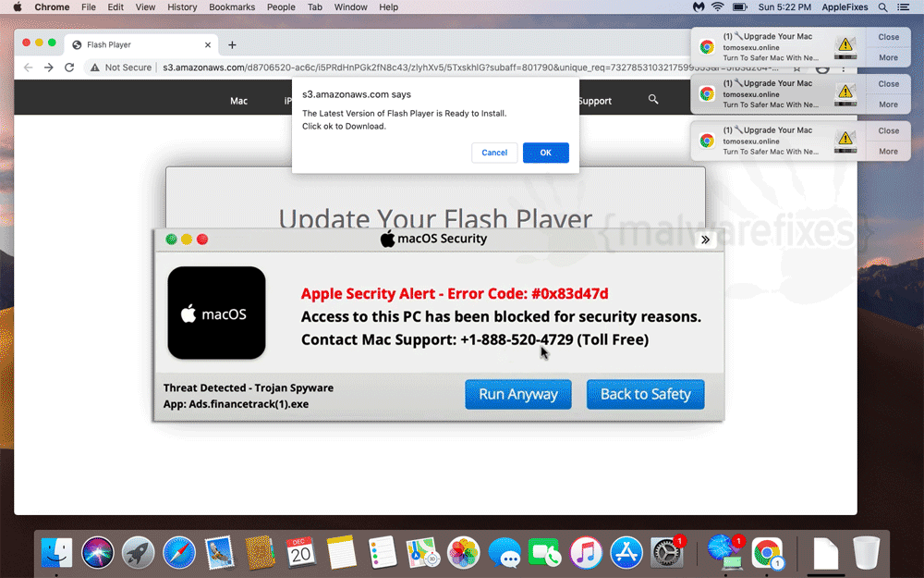Screen dimensions: 924x578
Task: Open the FaceTime app in Dock
Action: coord(544,553)
